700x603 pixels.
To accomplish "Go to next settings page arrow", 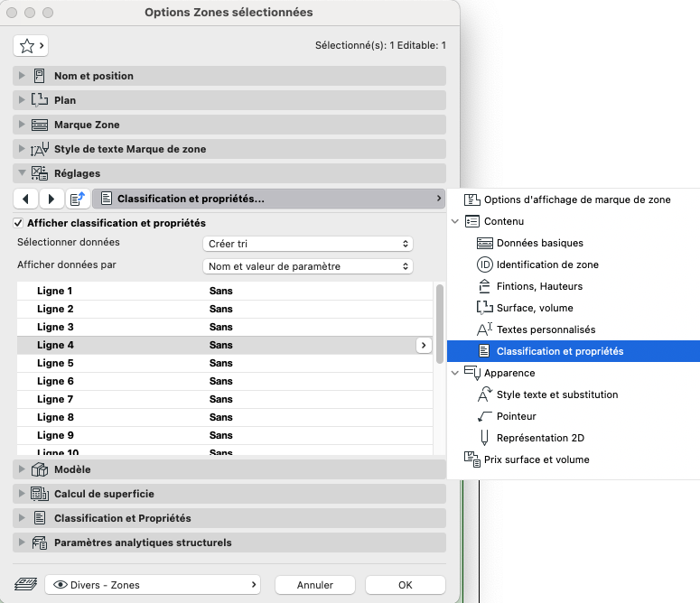I will pyautogui.click(x=51, y=199).
